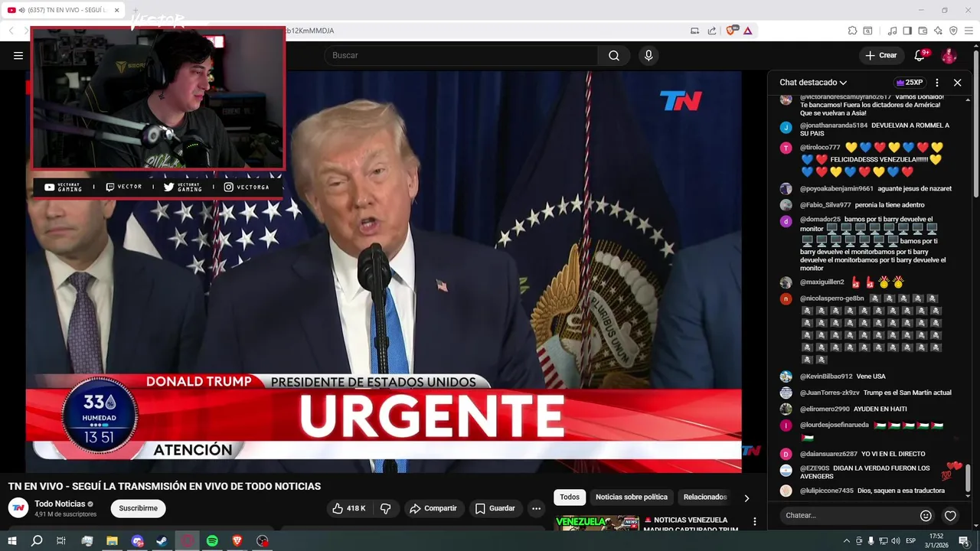Click the 25XP crown badge in chat
980x551 pixels.
tap(910, 83)
